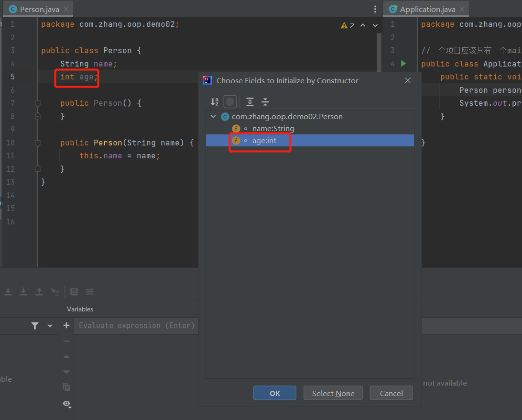Viewport: 522px width, 420px height.
Task: Click the 'int age;' declaration in Person.java
Action: [79, 77]
